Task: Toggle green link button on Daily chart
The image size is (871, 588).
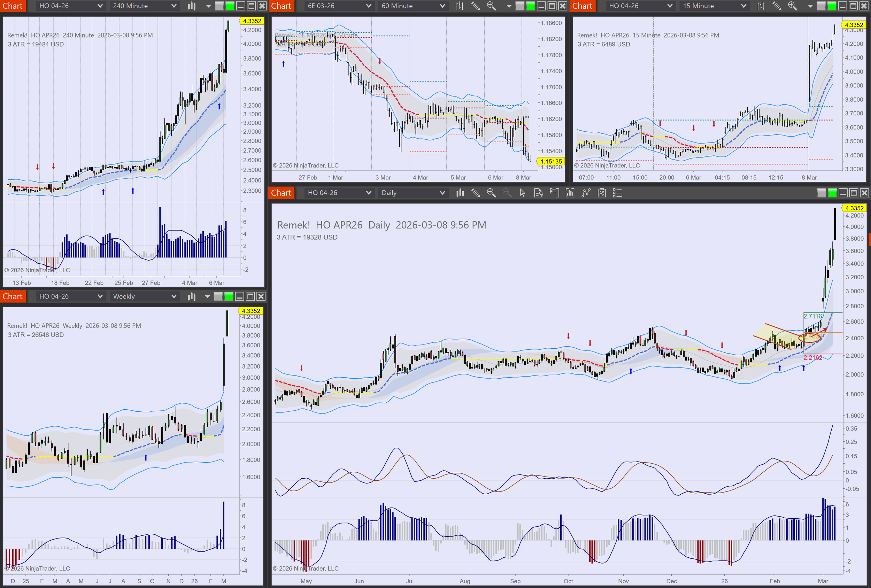Action: pyautogui.click(x=832, y=193)
